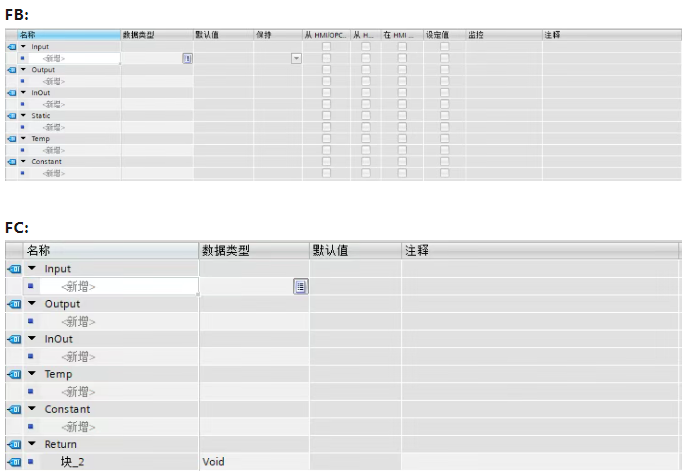Collapse the InOut section in FC table

pos(32,338)
